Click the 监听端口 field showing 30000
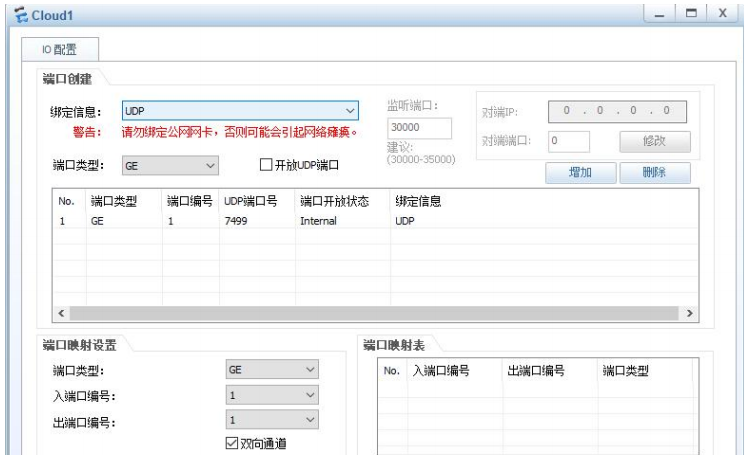Viewport: 750px width, 455px height. click(419, 128)
